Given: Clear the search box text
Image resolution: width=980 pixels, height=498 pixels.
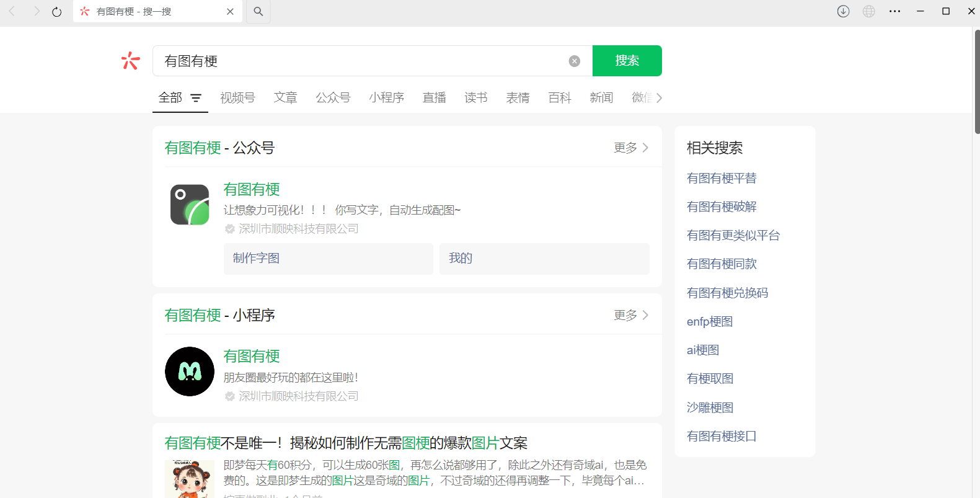Looking at the screenshot, I should [x=575, y=61].
